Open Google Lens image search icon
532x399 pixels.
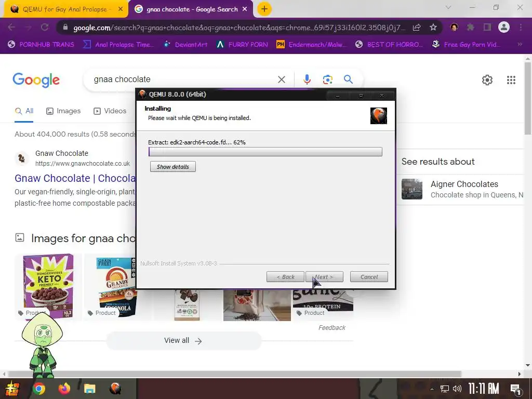327,79
